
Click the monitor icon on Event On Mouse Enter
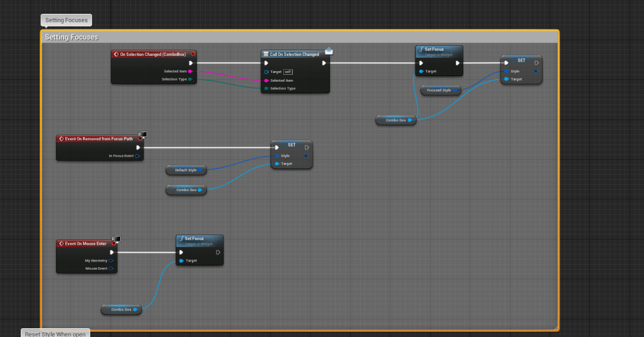(116, 240)
